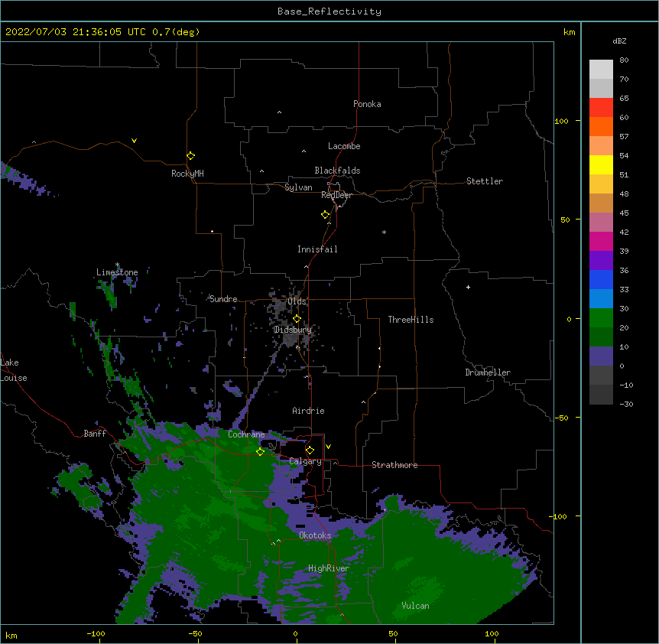This screenshot has width=659, height=644.
Task: Click the white caret marker east of Airdrie
Action: coord(364,402)
